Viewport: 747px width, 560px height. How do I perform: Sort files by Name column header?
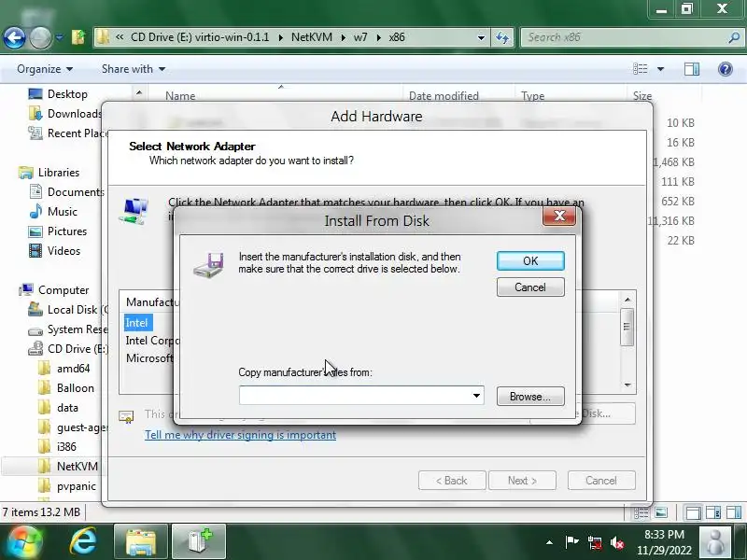point(180,96)
